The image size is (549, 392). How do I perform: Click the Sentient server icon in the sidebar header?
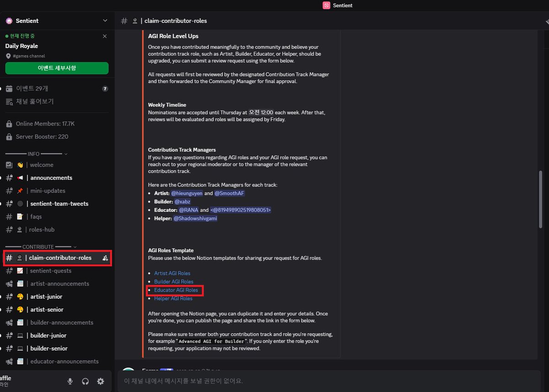pyautogui.click(x=9, y=21)
